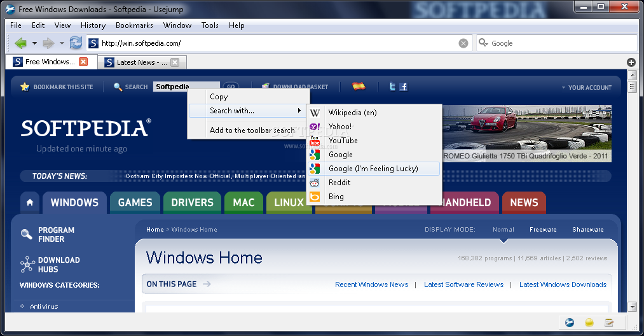Click the site search magnifier icon
The height and width of the screenshot is (336, 644).
[x=118, y=87]
